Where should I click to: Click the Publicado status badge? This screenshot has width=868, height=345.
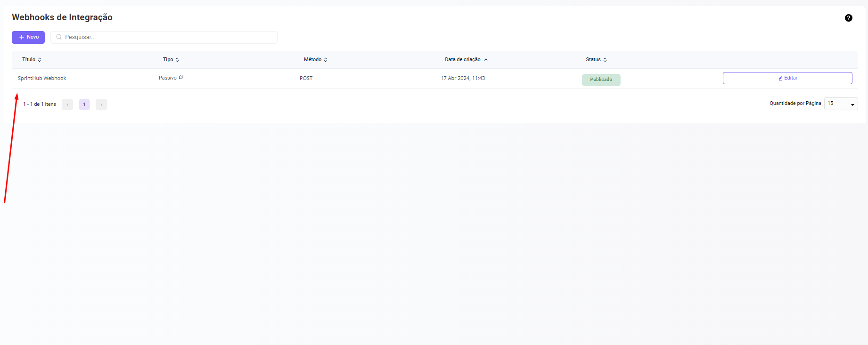[601, 80]
